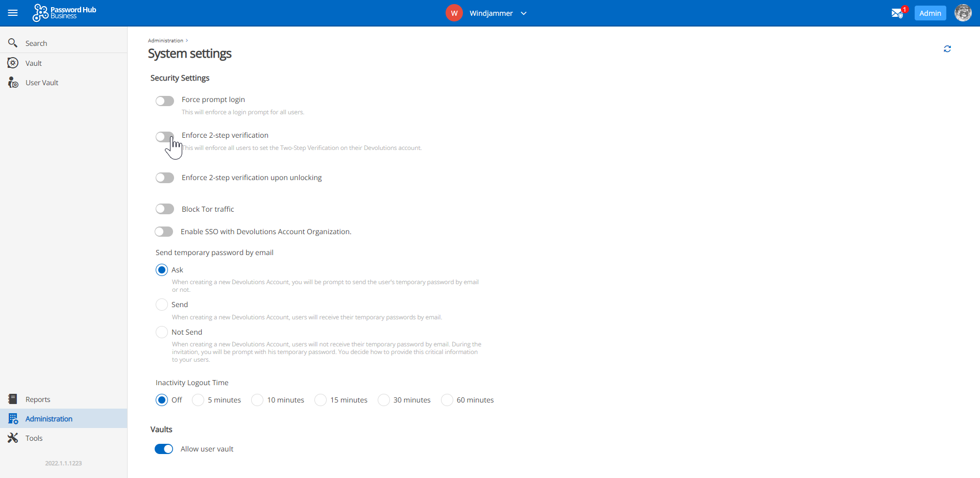Switch to the Administration sidebar item
Image resolution: width=980 pixels, height=478 pixels.
click(48, 418)
